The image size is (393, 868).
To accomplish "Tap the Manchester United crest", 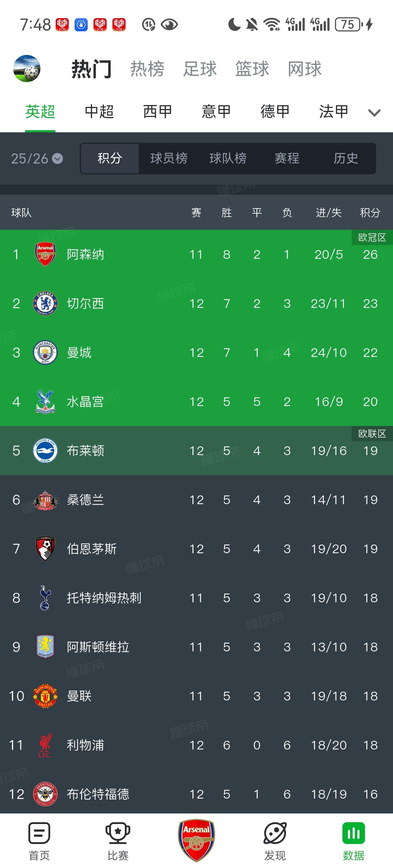I will (x=45, y=696).
